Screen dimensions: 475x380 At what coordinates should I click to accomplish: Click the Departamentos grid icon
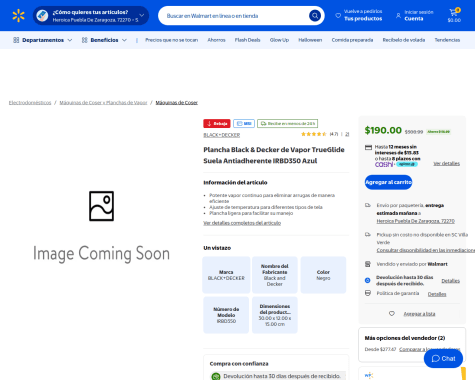[x=16, y=40]
